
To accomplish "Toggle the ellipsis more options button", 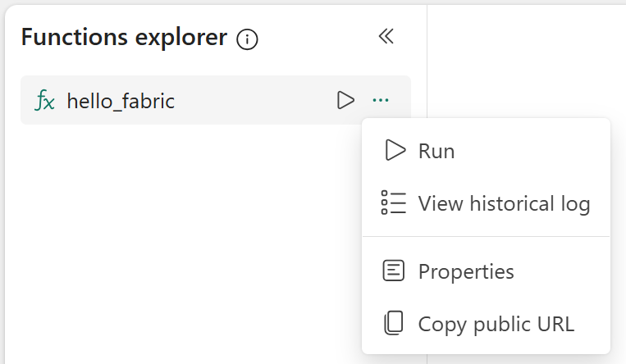I will tap(380, 100).
